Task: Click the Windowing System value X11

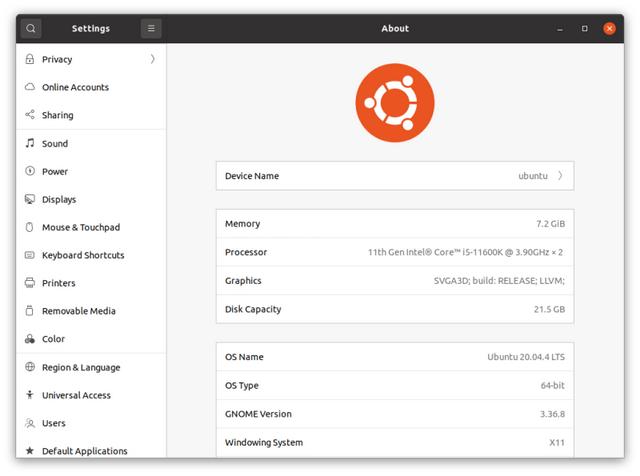Action: tap(557, 443)
